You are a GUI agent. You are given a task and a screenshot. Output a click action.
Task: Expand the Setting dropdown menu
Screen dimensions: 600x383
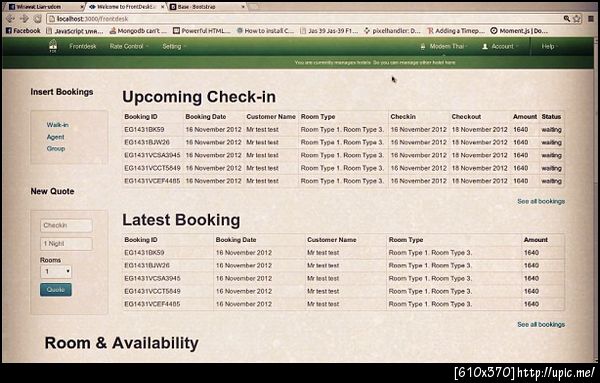[174, 46]
